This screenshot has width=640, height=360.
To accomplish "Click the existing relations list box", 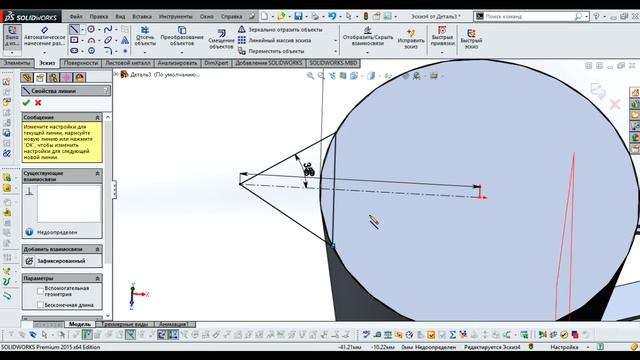I will click(x=69, y=204).
